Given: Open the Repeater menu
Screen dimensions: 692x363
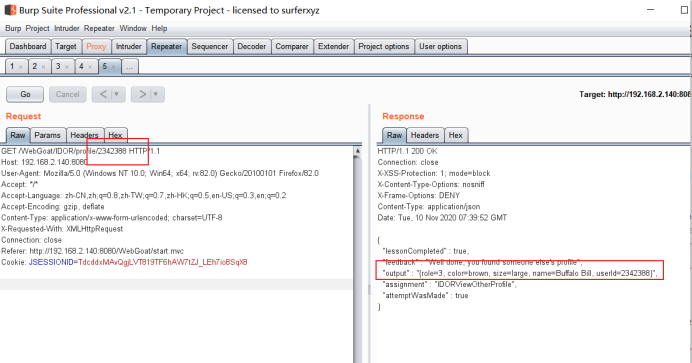Looking at the screenshot, I should click(x=99, y=28).
